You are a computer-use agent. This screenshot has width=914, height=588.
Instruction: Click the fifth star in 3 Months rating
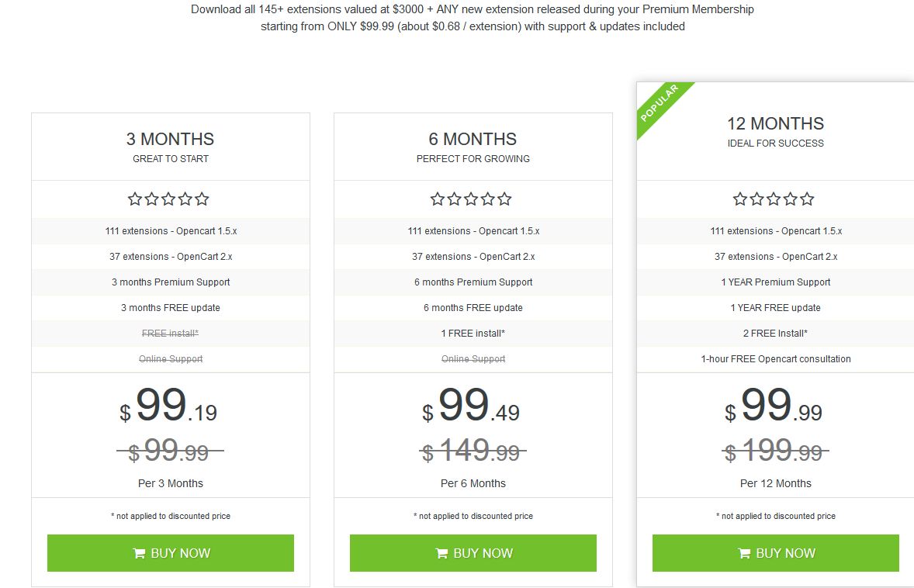[202, 199]
